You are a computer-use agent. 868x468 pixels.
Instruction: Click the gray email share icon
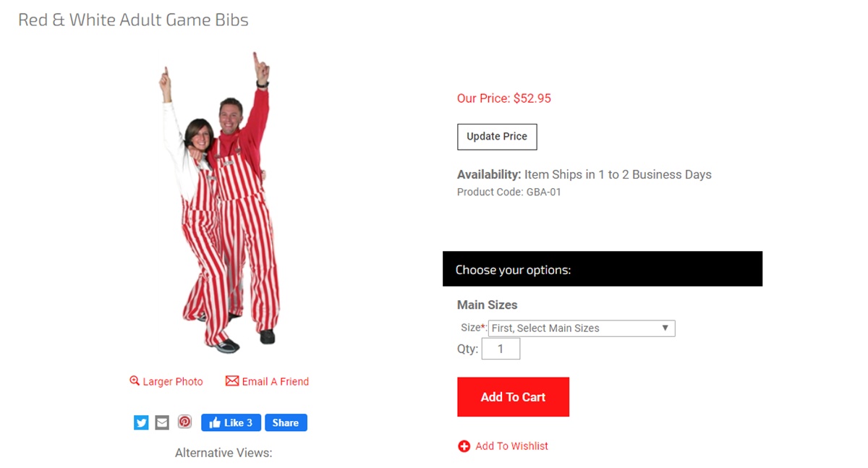[162, 423]
